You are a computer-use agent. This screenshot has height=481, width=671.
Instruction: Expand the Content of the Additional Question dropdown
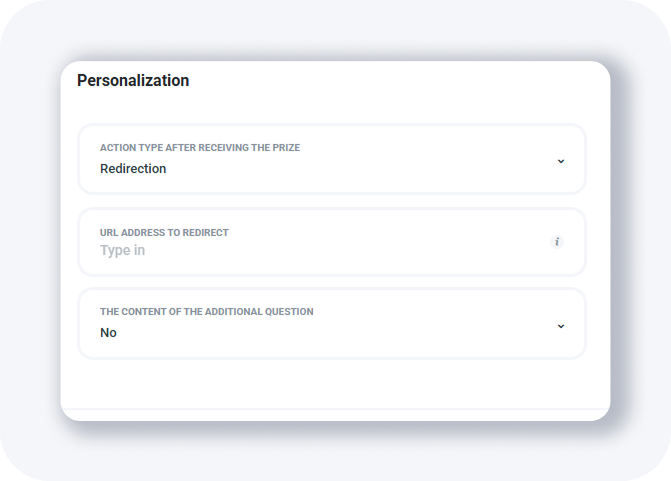pos(331,323)
